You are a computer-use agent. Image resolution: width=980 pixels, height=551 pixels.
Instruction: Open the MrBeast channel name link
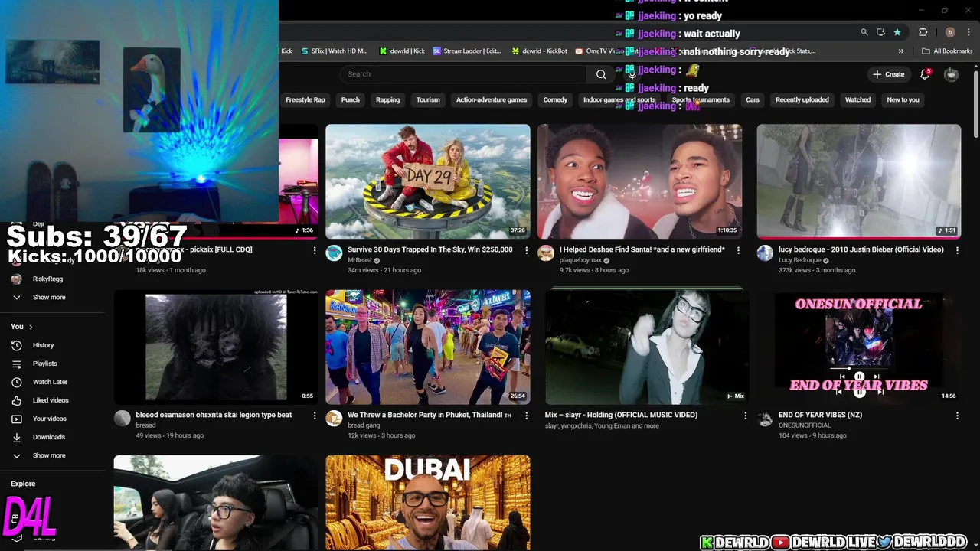360,260
